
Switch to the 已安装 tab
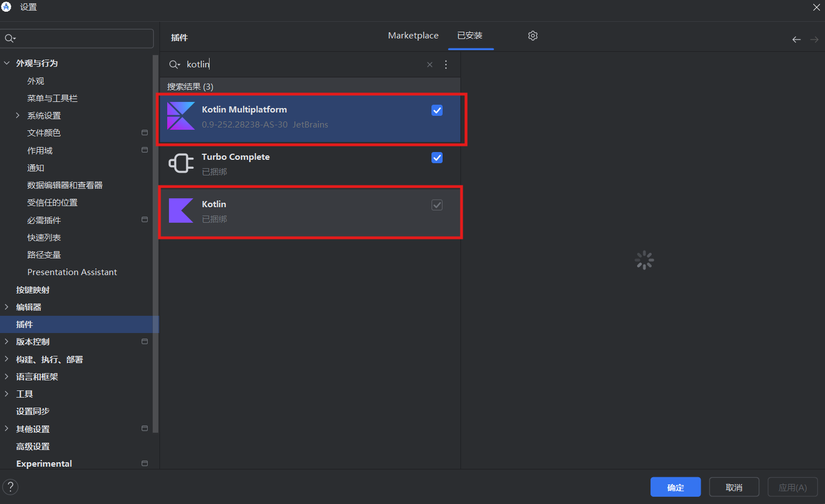[470, 36]
